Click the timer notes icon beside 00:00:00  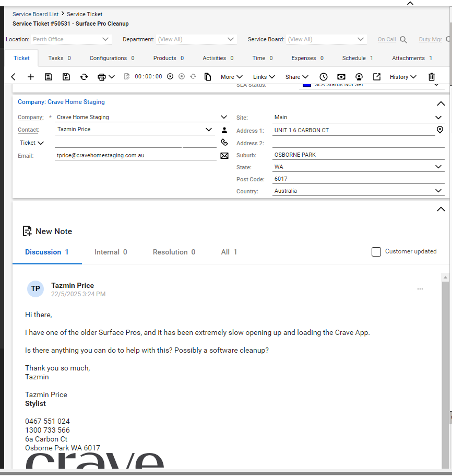(x=127, y=76)
